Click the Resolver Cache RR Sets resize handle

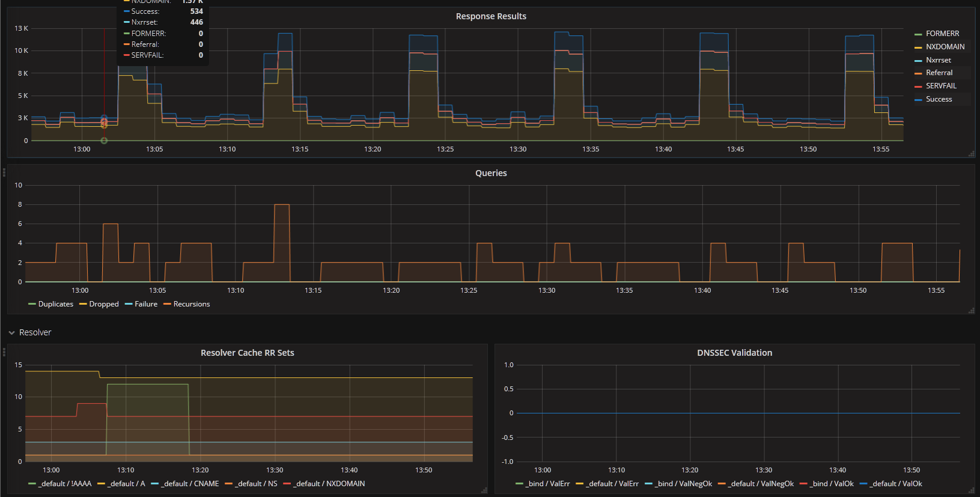pos(484,490)
